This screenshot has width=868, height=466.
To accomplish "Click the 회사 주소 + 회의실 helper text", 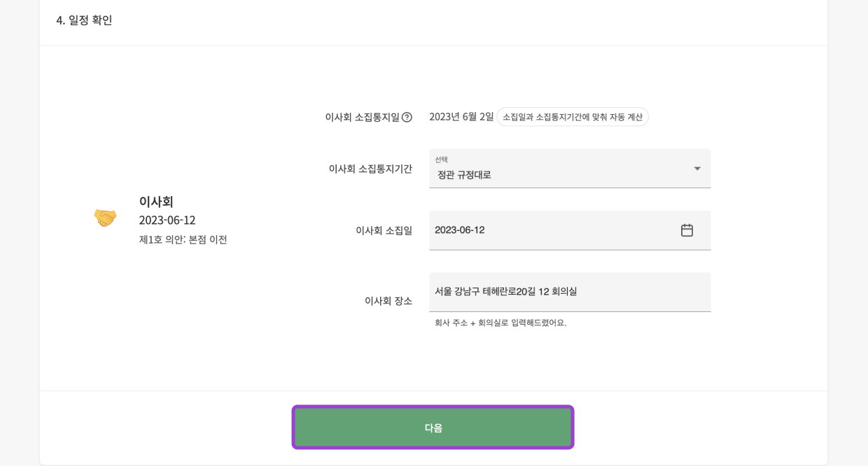I will pos(500,323).
